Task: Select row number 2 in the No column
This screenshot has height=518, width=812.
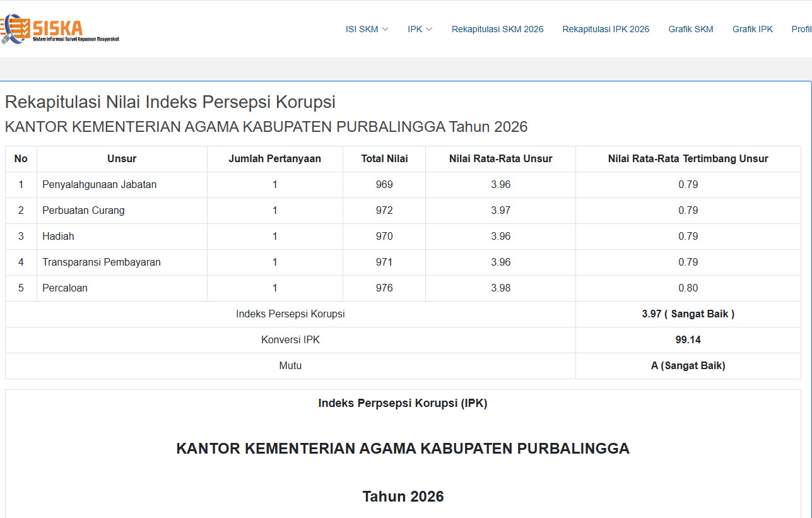Action: (x=21, y=211)
